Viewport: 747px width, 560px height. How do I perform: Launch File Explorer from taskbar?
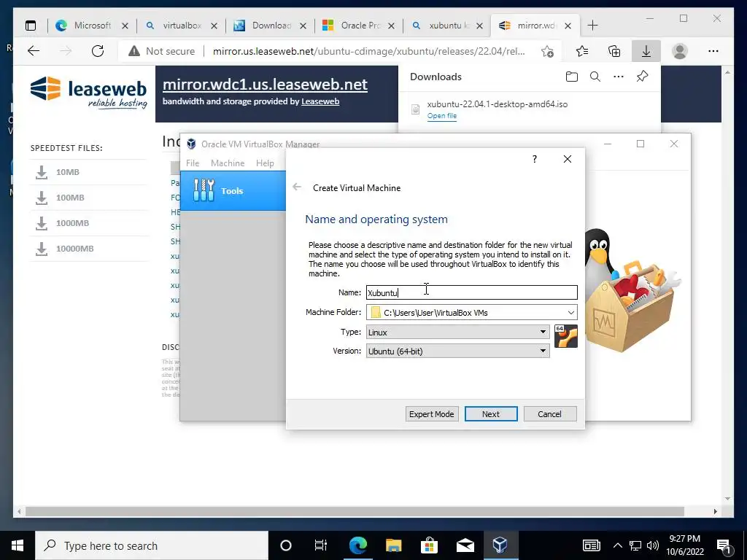tap(393, 545)
